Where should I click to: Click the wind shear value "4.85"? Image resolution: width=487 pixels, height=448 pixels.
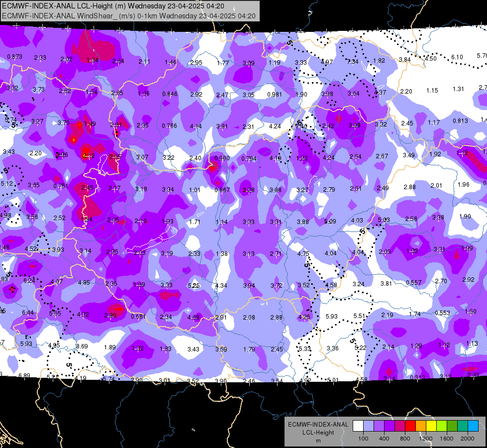click(x=84, y=283)
